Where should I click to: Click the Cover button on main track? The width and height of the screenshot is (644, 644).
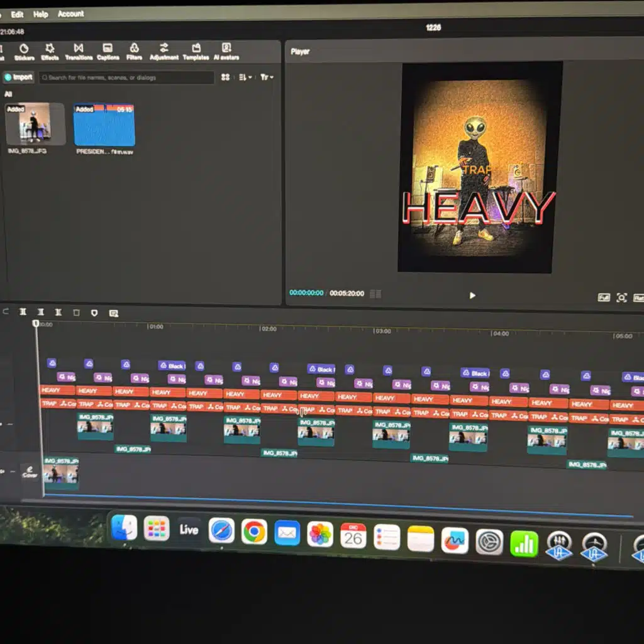30,472
